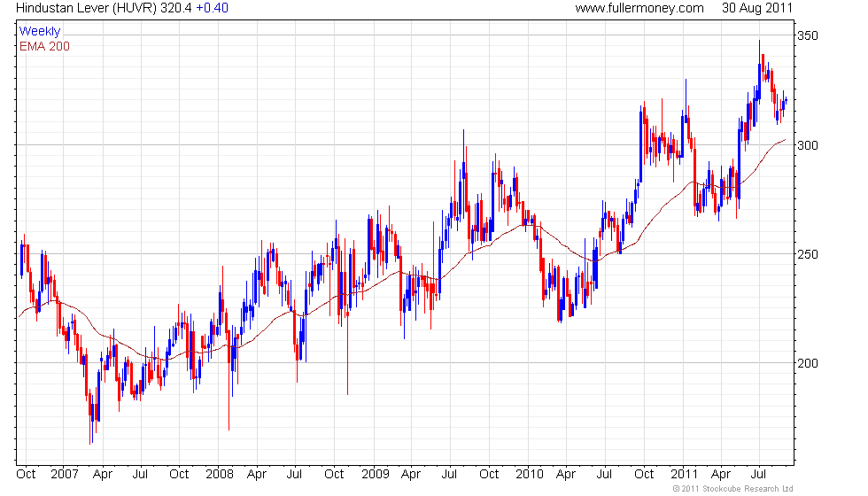
Task: Click the 250 price axis label
Action: (x=807, y=254)
